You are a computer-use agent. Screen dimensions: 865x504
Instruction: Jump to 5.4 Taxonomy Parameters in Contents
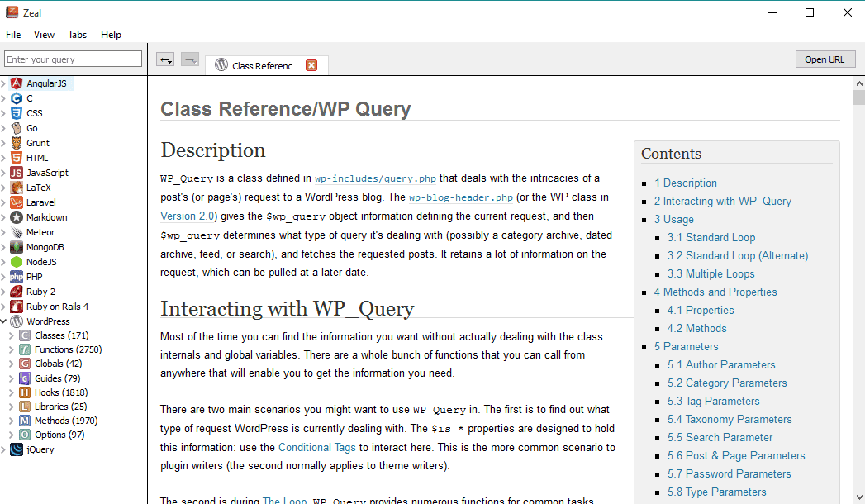tap(730, 420)
